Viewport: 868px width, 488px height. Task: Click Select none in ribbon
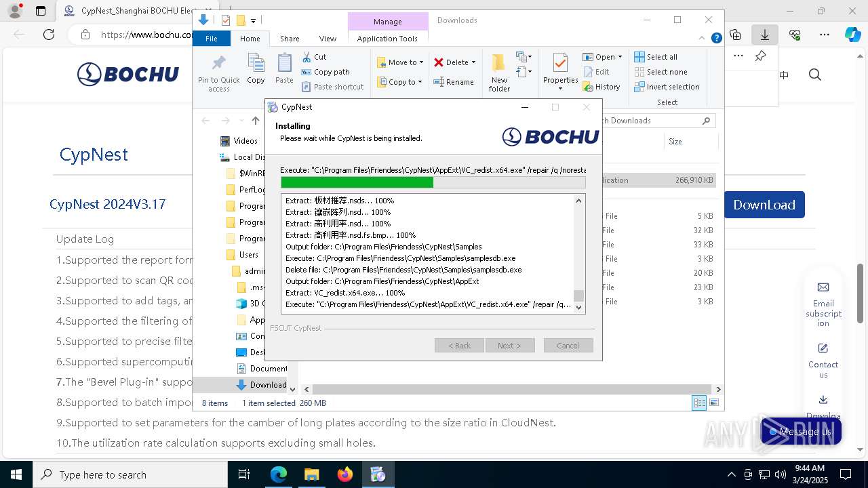[660, 72]
